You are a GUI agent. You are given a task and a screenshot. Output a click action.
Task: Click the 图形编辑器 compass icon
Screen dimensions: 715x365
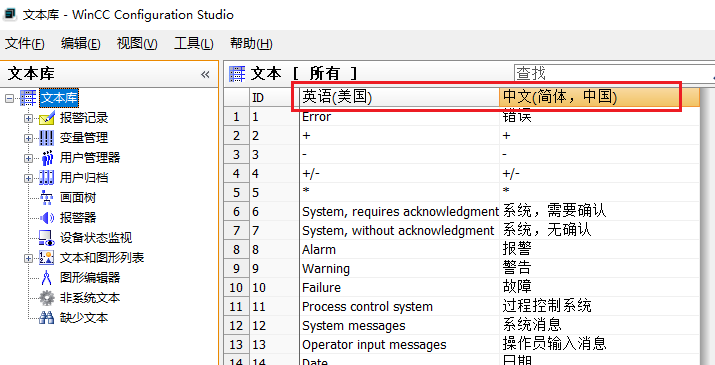47,278
